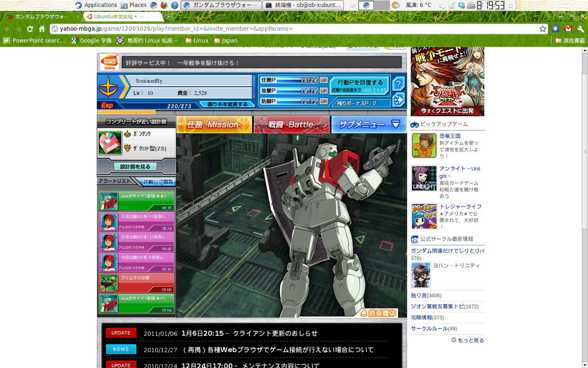Click the mobile suit hangar image

(x=292, y=225)
